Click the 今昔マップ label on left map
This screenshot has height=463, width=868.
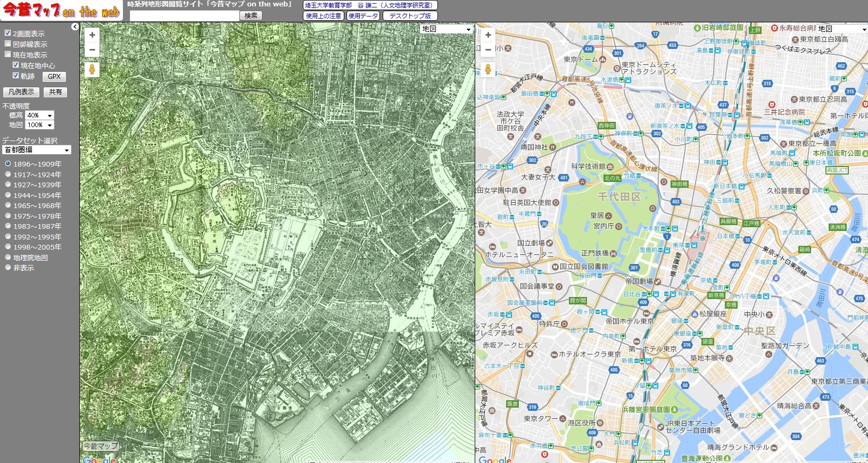pyautogui.click(x=101, y=446)
